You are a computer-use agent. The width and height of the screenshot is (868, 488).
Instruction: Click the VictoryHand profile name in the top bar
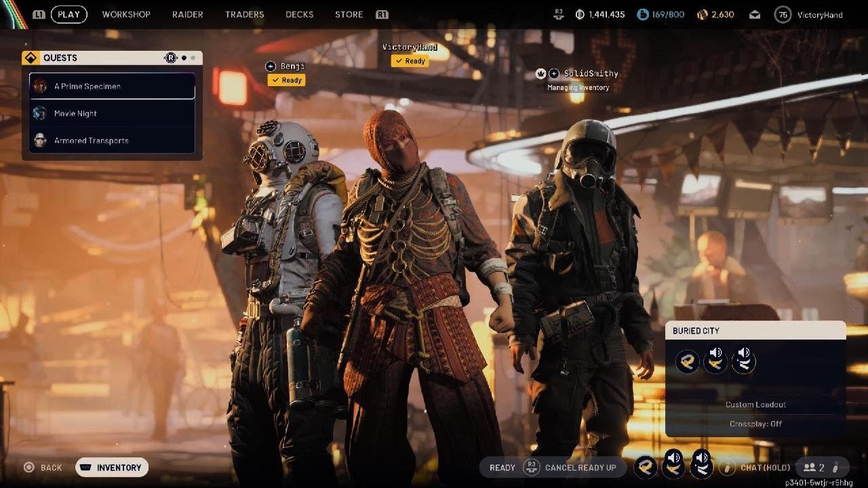[820, 14]
